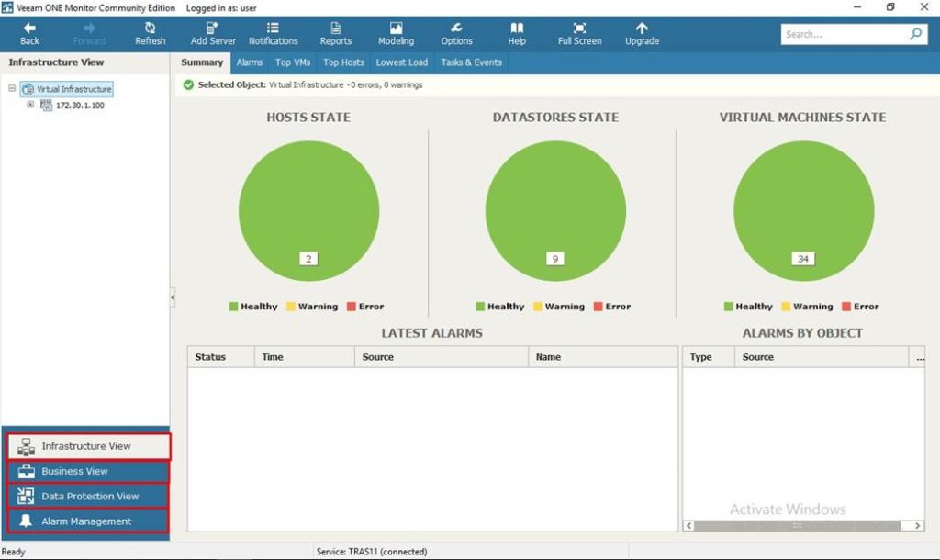
Task: Click the Virtual Infrastructure globe icon
Action: click(28, 89)
